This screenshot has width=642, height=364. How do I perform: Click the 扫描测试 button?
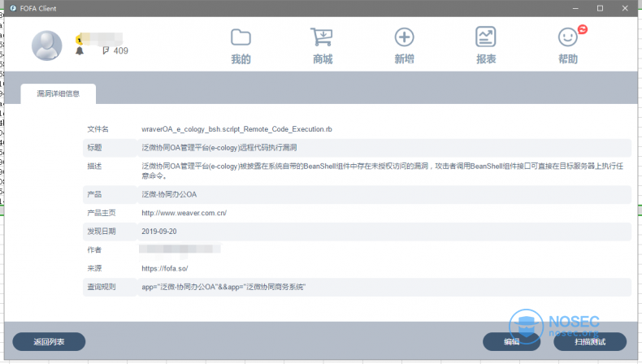coord(590,342)
